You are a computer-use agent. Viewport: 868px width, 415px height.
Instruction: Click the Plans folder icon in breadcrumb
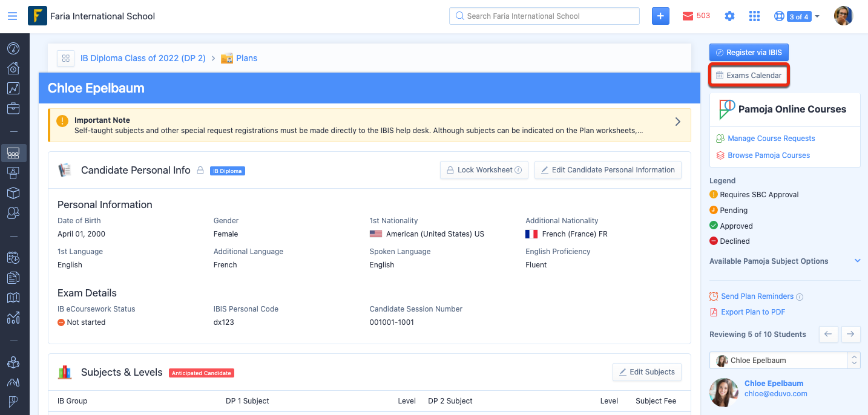227,59
